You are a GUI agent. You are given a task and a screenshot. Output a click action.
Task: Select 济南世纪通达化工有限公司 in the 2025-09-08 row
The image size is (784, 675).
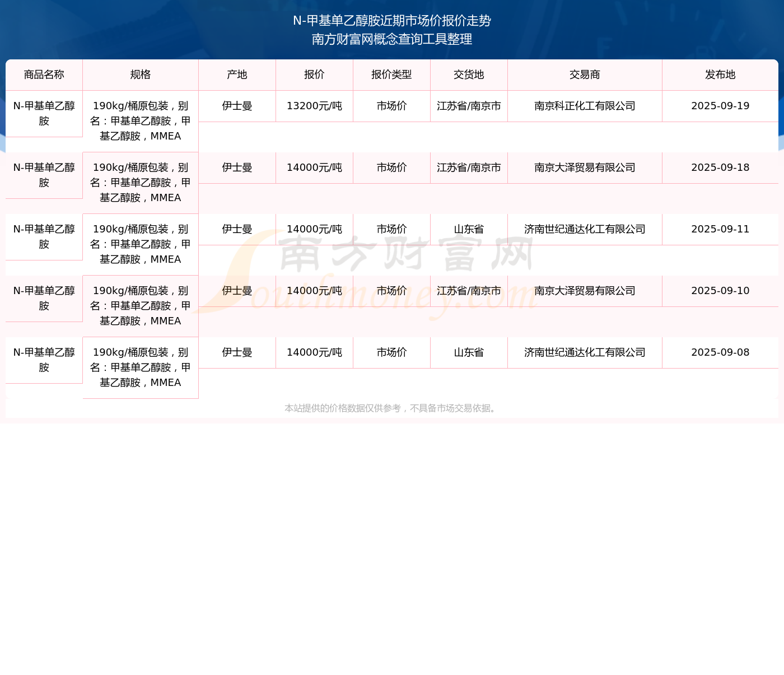point(585,352)
